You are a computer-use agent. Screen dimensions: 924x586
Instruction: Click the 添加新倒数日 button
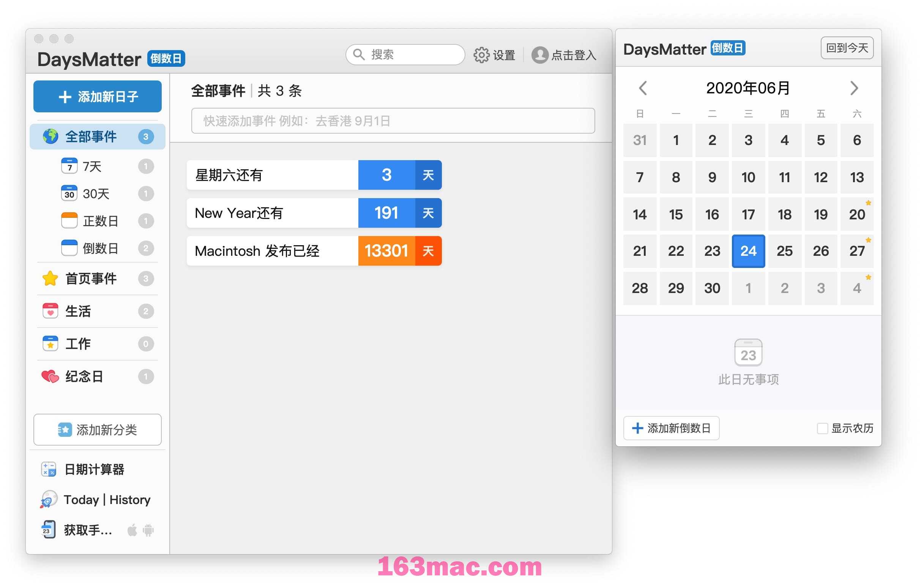pos(671,428)
